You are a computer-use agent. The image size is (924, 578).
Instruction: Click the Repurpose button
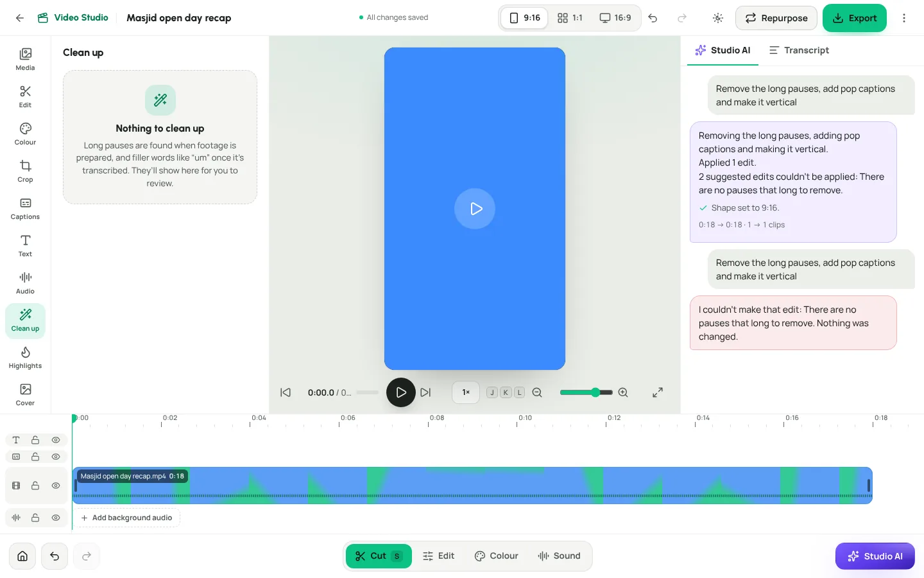776,18
